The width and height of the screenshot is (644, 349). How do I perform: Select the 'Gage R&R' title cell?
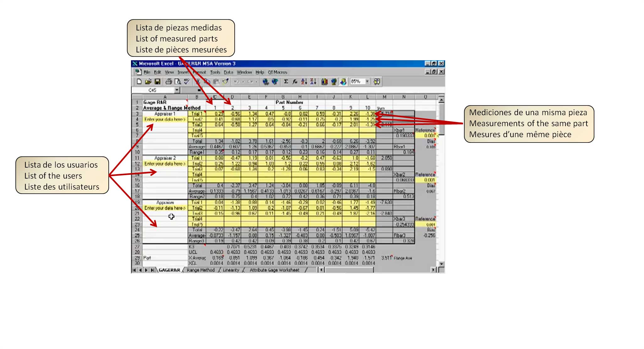click(x=165, y=102)
